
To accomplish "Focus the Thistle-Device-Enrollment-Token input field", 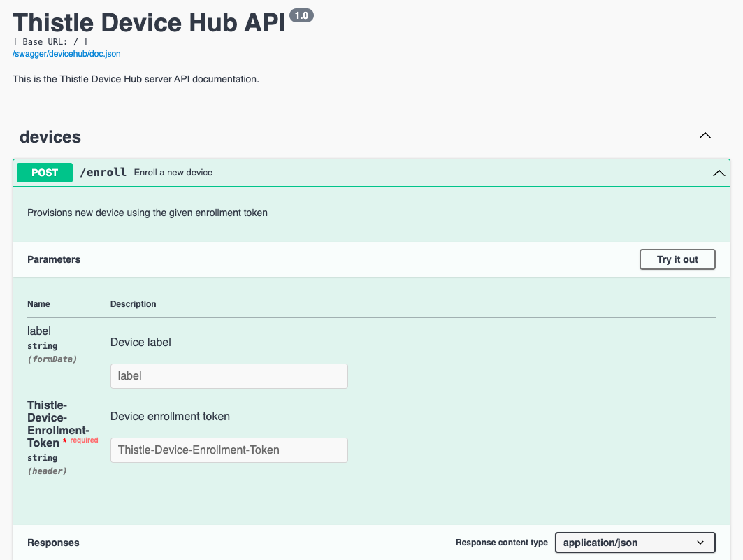I will pyautogui.click(x=229, y=450).
